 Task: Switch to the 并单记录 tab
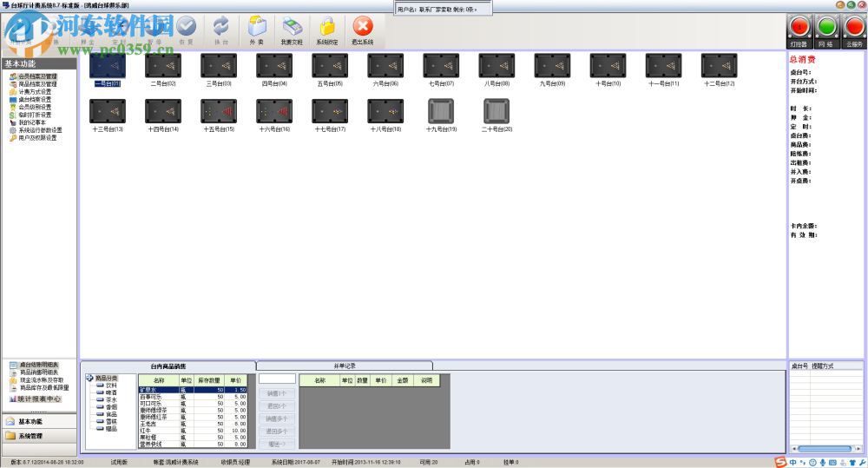345,366
